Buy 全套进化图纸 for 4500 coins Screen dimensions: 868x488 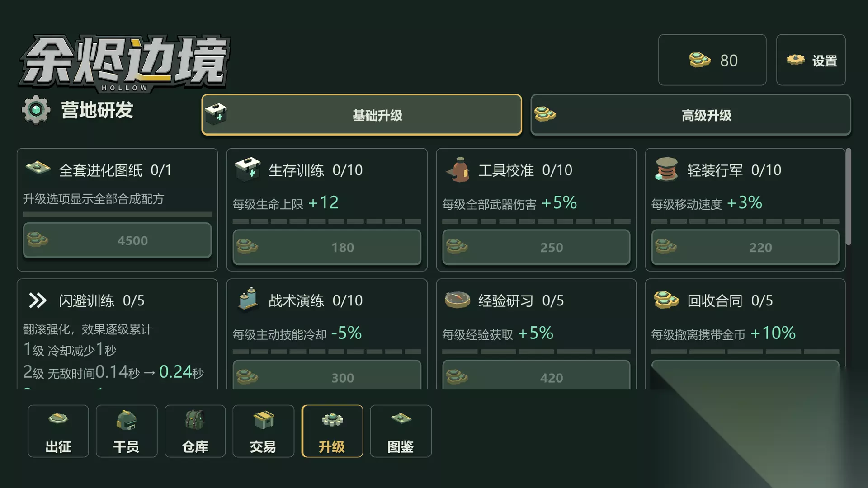coord(117,240)
